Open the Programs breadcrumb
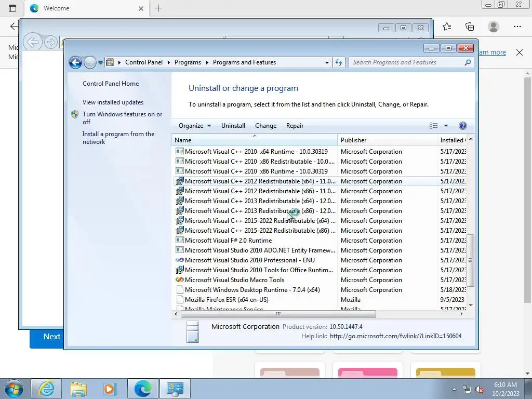Viewport: 532px width, 399px height. 188,62
